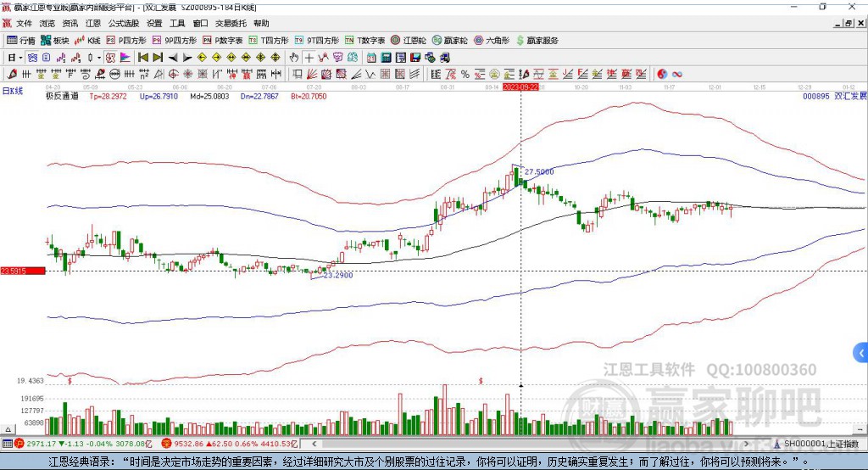The height and width of the screenshot is (470, 868).
Task: Click the Dn=22.7867 indicator value
Action: pos(259,96)
